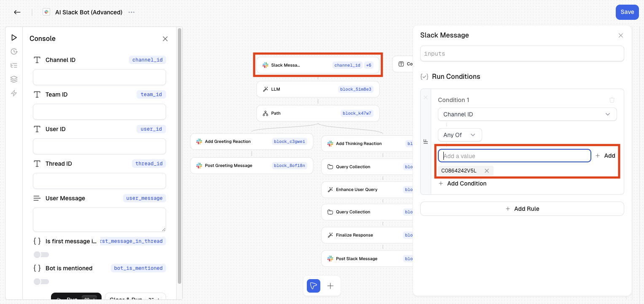This screenshot has width=644, height=304.
Task: Select the LLM block node
Action: tap(318, 89)
